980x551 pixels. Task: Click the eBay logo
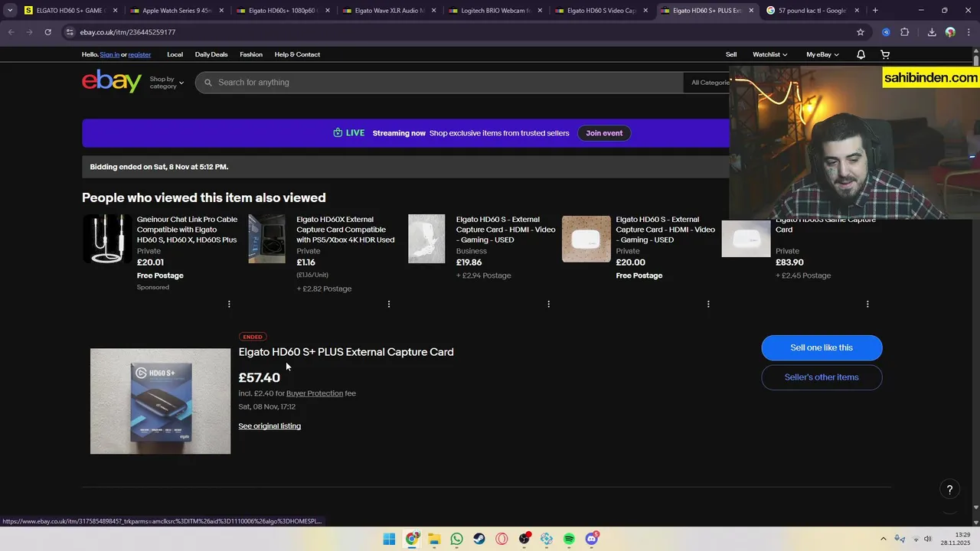[112, 81]
